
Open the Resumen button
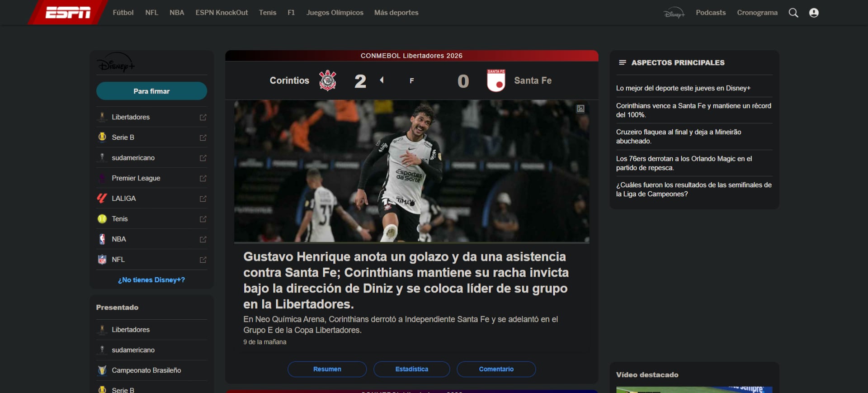point(327,369)
